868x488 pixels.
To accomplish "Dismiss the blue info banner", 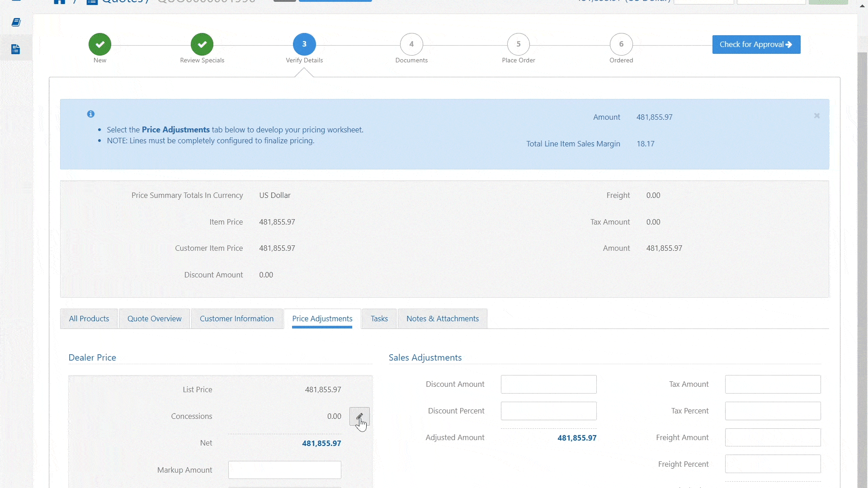I will (x=816, y=116).
